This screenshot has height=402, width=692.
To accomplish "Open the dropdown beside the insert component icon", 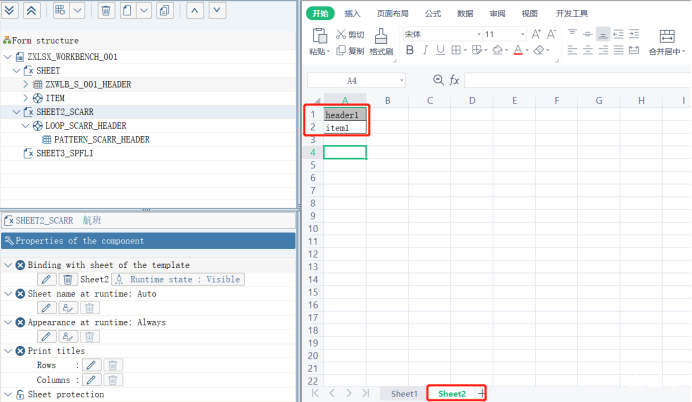I will tap(77, 10).
